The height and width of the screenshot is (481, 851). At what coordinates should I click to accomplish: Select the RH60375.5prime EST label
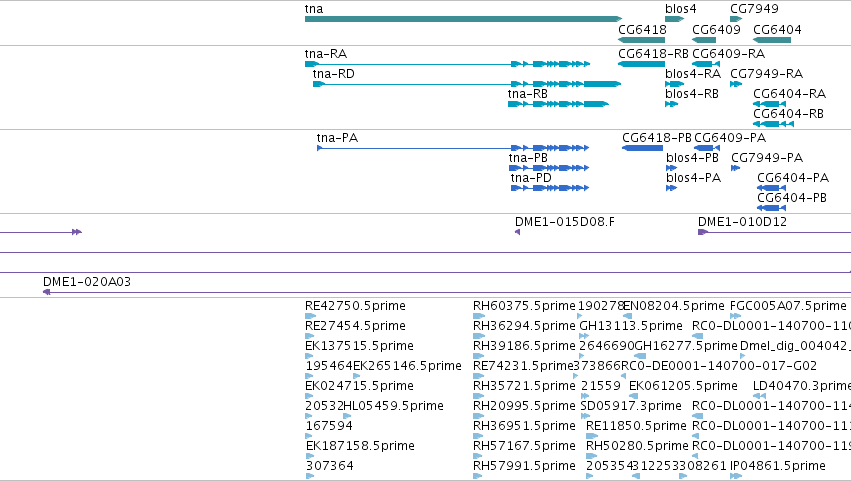tap(524, 306)
